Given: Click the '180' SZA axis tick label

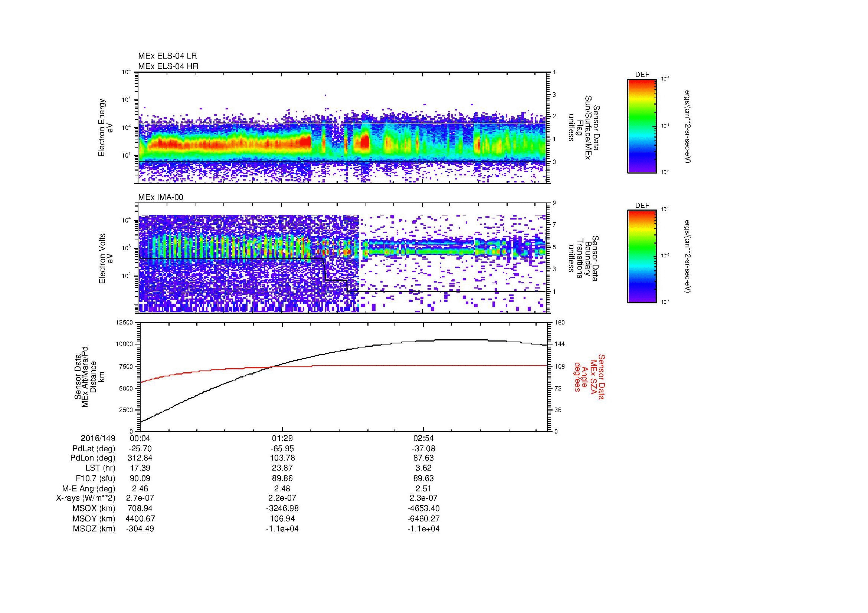Looking at the screenshot, I should 559,322.
